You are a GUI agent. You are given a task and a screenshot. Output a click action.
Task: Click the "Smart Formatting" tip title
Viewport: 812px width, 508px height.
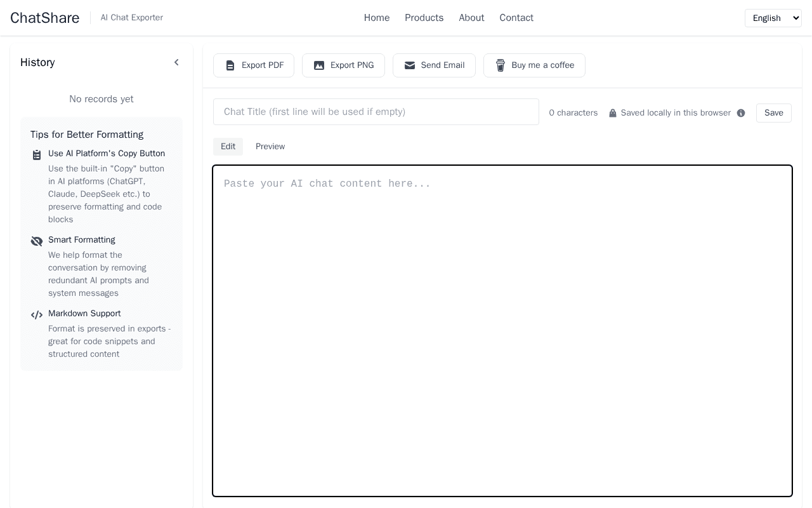coord(82,240)
